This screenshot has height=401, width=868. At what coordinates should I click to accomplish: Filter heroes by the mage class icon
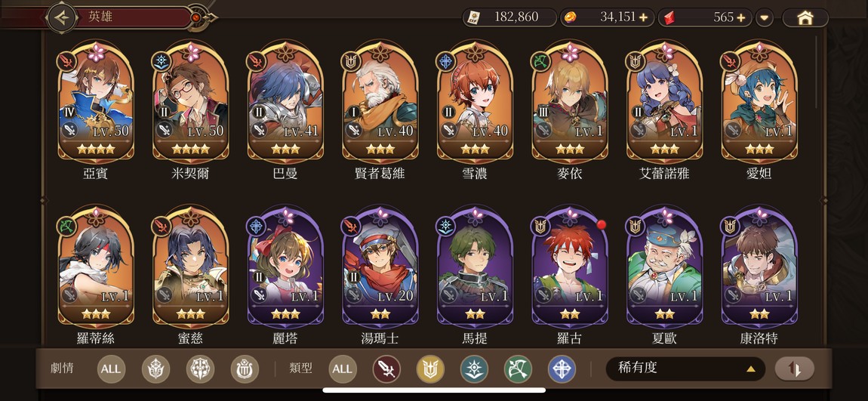(x=475, y=369)
